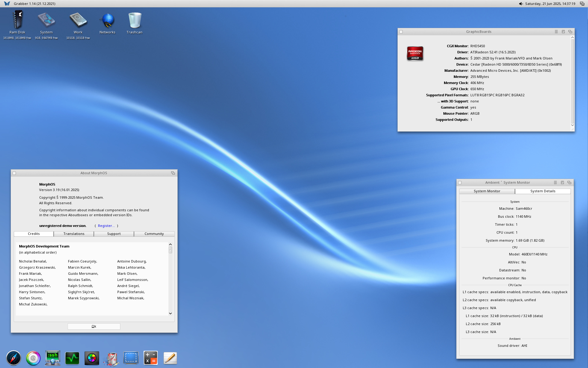
Task: Open the green system monitor dock icon
Action: 72,358
